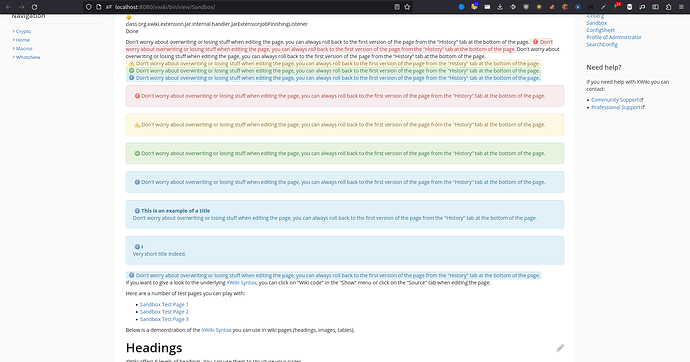Click the flag icon with red badge
The height and width of the screenshot is (362, 690).
(617, 6)
